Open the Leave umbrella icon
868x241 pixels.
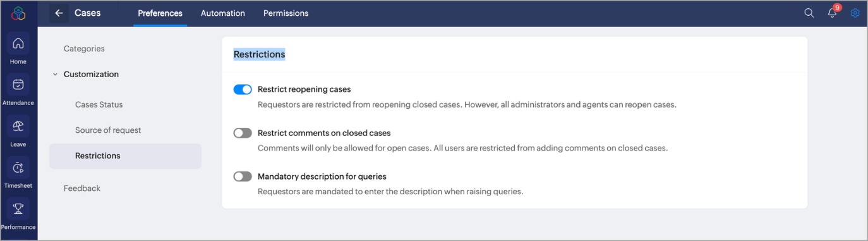click(18, 127)
